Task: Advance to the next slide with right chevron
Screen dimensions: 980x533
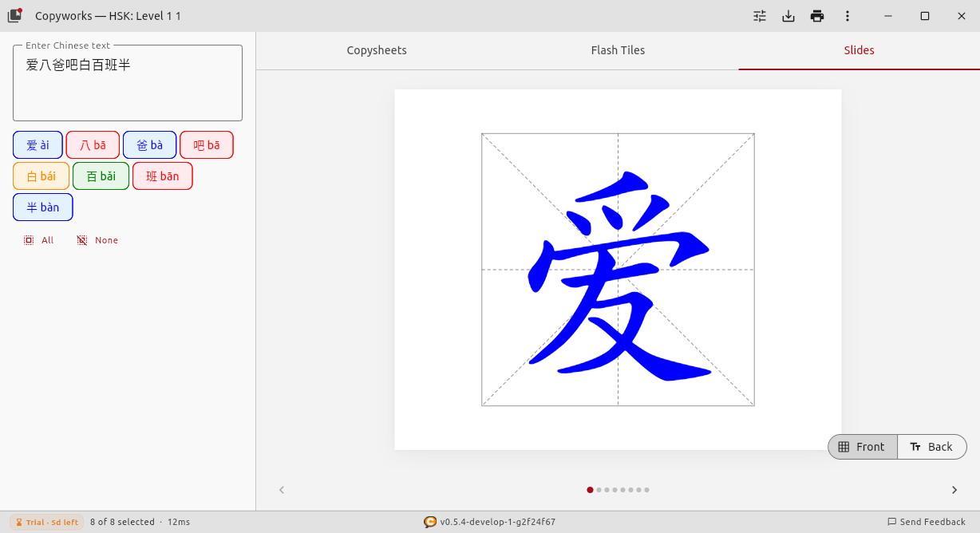Action: [x=954, y=490]
